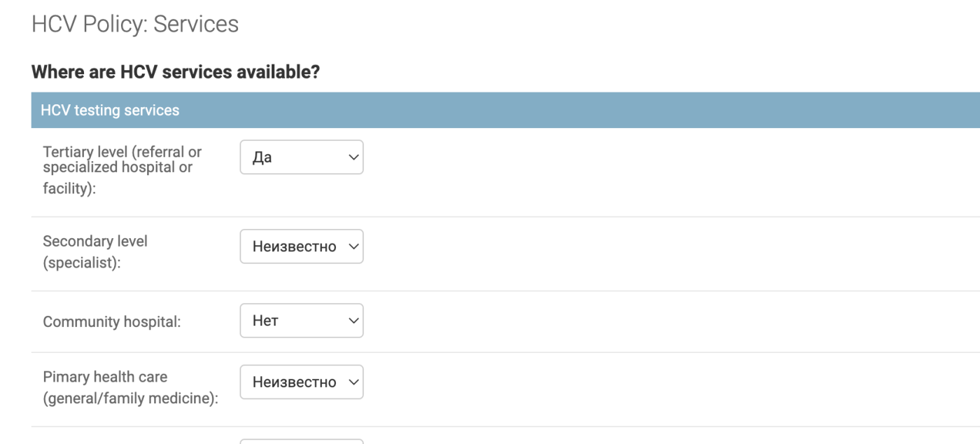Click the Да value in the Tertiary level select
Image resolution: width=980 pixels, height=444 pixels.
[262, 158]
